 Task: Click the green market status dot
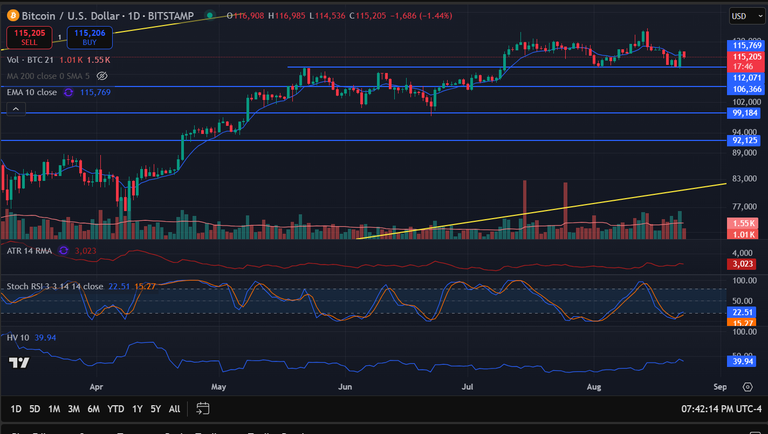tap(210, 16)
